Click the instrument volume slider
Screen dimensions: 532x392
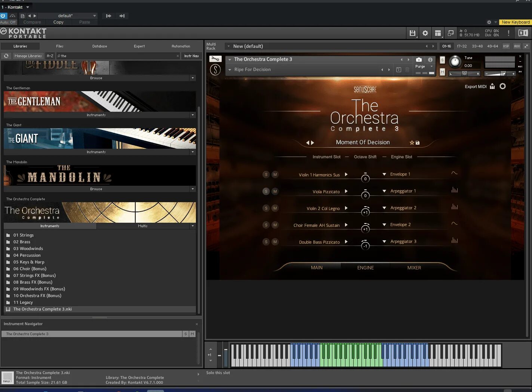500,74
